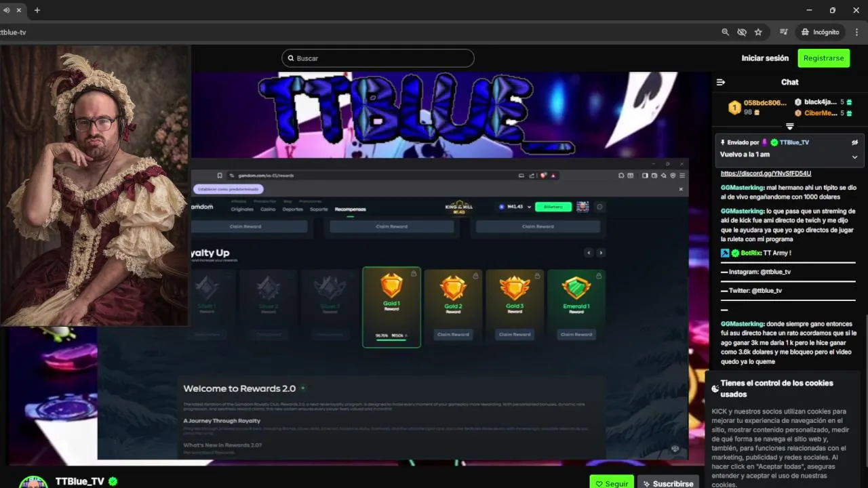Viewport: 868px width, 488px height.
Task: Click the Gold 2 shield badge icon
Action: pos(453,288)
